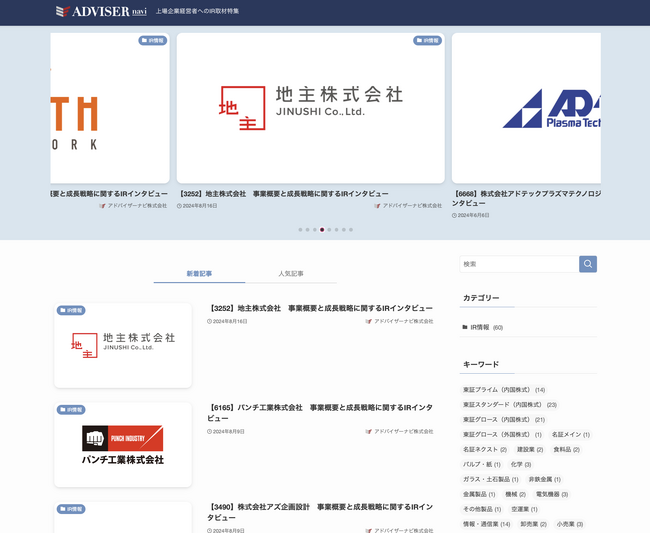Click the magnifier search button
The width and height of the screenshot is (650, 534).
tap(588, 264)
